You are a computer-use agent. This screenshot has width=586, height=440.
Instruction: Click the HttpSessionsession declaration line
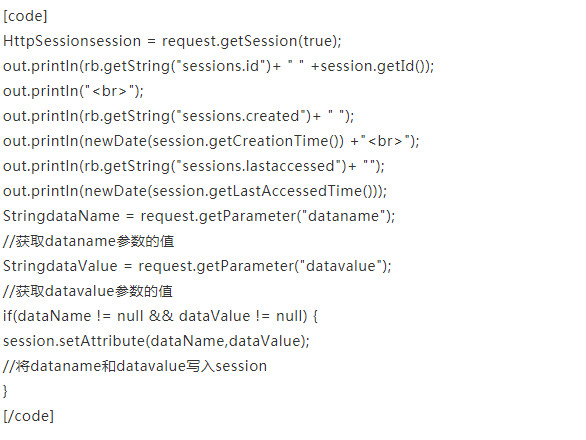[x=172, y=41]
